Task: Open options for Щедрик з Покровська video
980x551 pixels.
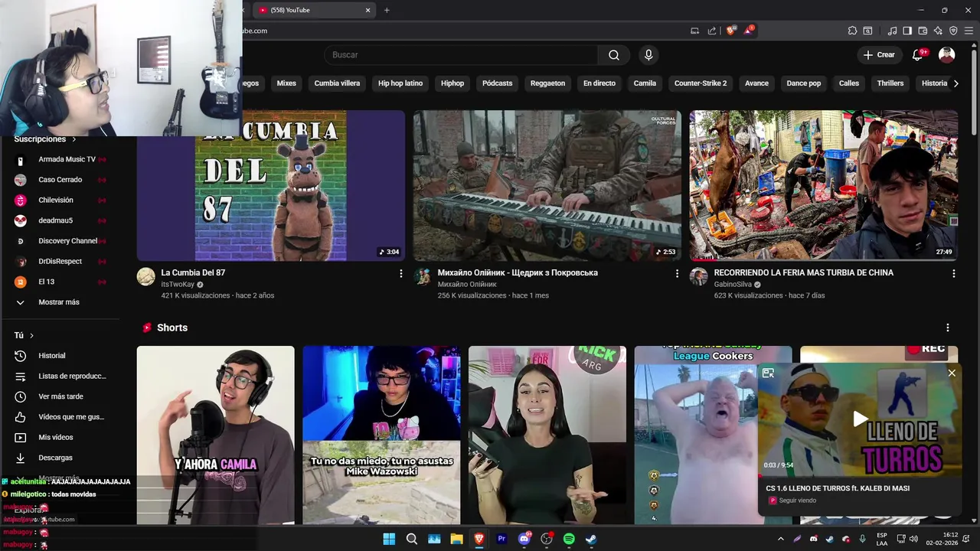Action: click(677, 273)
